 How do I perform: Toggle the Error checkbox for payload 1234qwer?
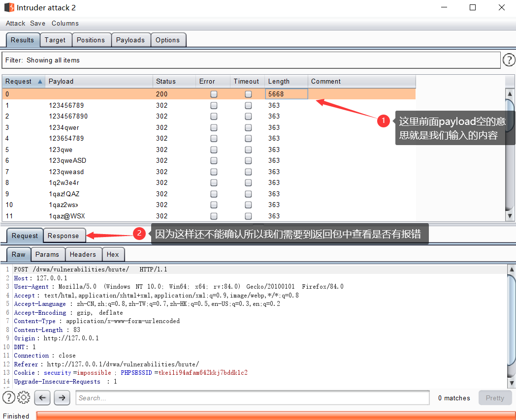[x=214, y=127]
